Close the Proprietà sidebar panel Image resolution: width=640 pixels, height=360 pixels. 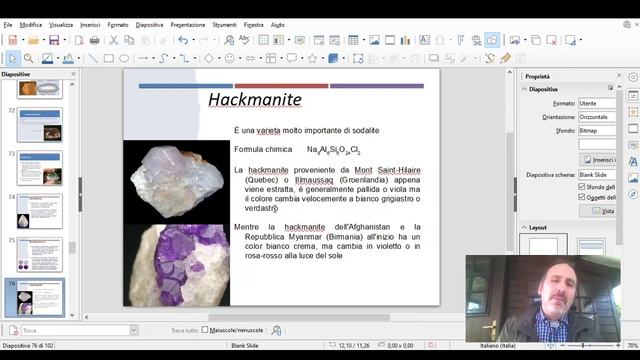[x=619, y=76]
